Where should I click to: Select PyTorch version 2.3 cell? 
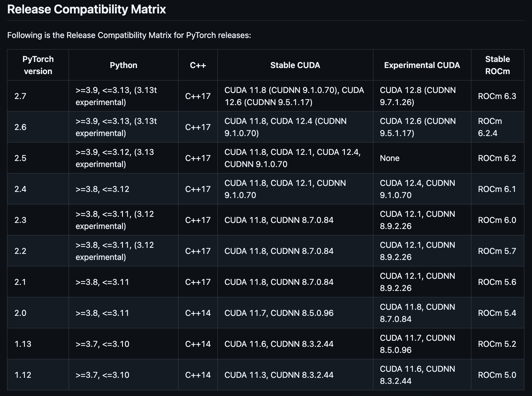[38, 220]
